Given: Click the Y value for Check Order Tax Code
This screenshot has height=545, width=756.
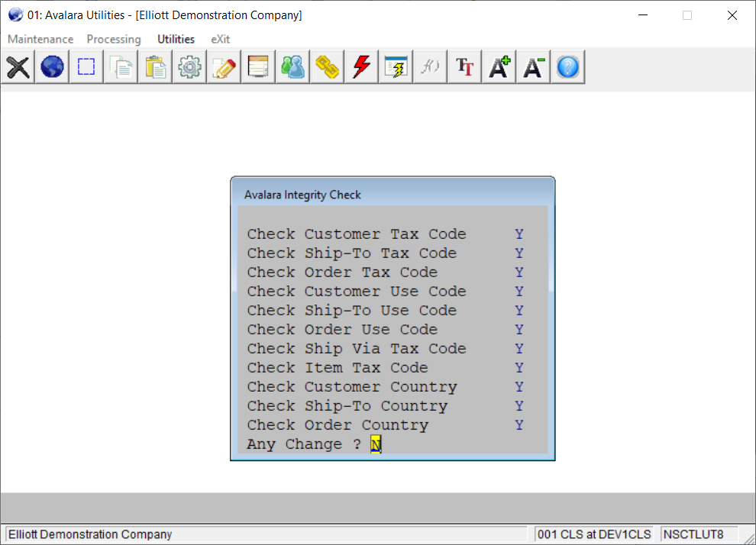Looking at the screenshot, I should point(519,272).
